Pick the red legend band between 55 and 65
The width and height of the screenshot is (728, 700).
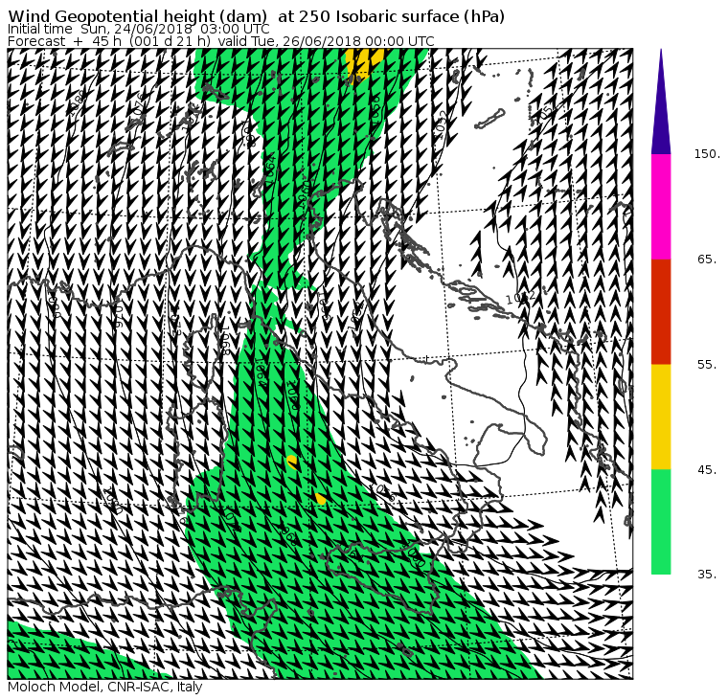pyautogui.click(x=661, y=312)
